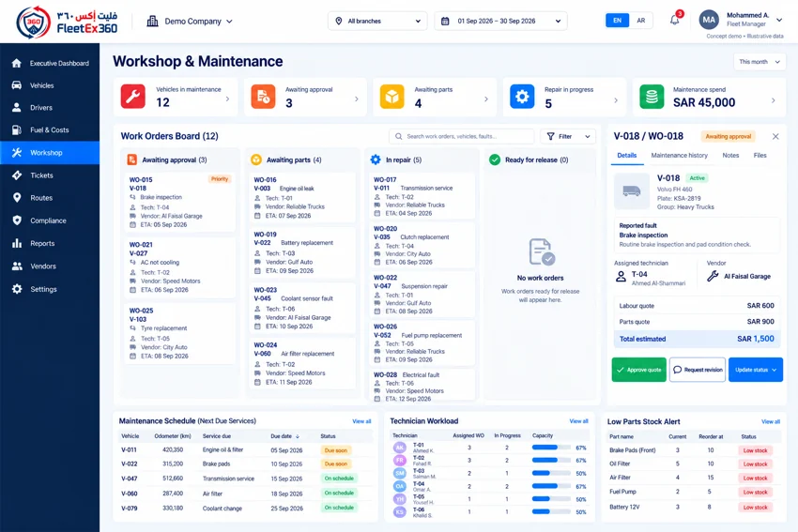Click the Awaiting approval badge in detail panel
This screenshot has width=798, height=532.
pos(729,136)
